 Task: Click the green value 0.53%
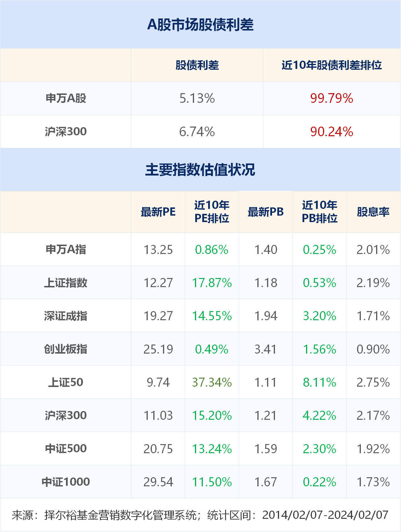320,283
